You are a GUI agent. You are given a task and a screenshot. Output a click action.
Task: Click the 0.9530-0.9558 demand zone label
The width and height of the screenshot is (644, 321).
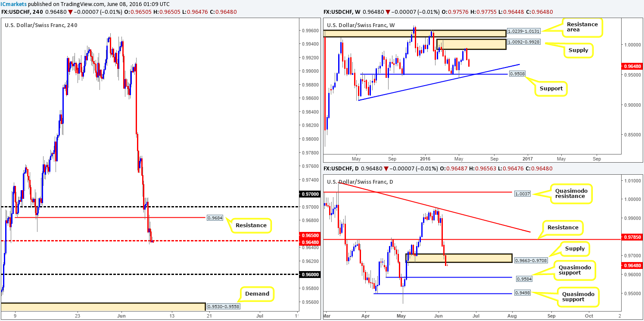click(223, 307)
